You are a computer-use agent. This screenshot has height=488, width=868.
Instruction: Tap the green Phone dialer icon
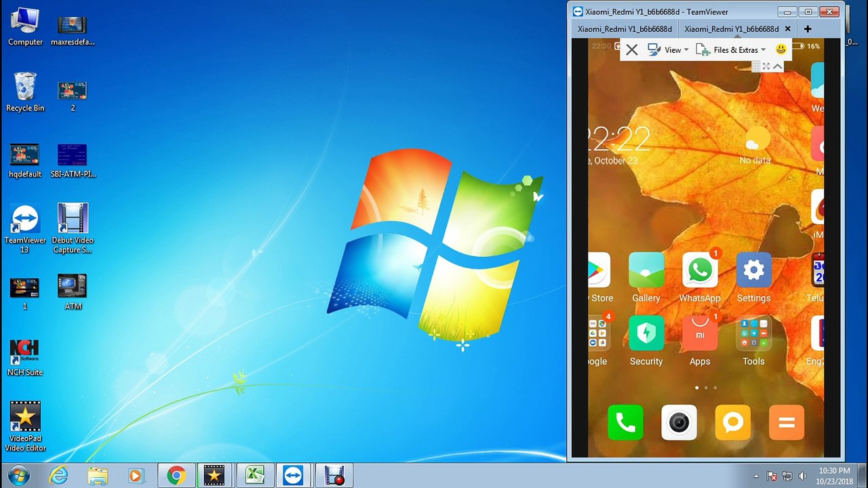625,422
